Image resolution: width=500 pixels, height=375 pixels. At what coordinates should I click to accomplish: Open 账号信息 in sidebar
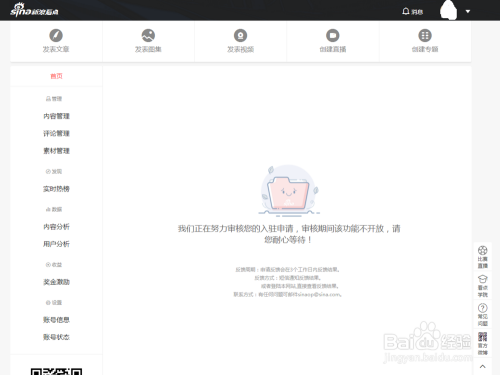(56, 320)
